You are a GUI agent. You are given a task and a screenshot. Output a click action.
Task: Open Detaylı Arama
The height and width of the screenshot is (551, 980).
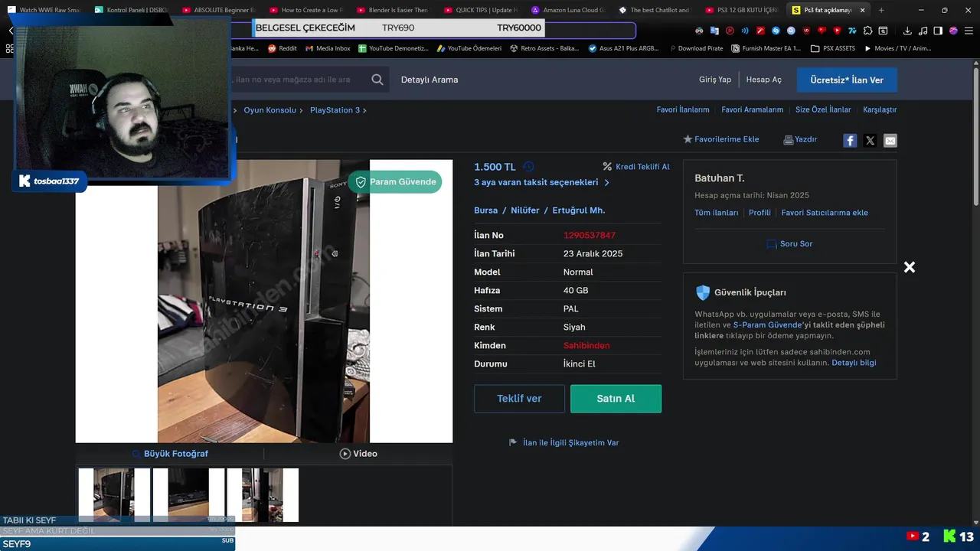(430, 80)
